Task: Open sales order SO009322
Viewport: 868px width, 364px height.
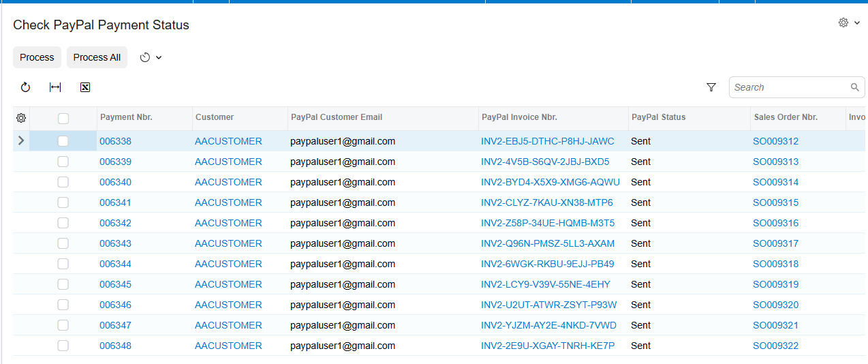Action: click(x=775, y=346)
